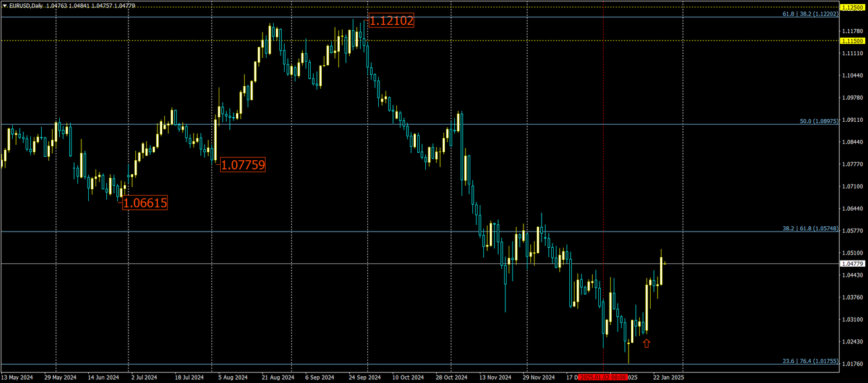The height and width of the screenshot is (383, 868).
Task: Click the 24 Sep 2024 date on time axis
Action: point(365,377)
